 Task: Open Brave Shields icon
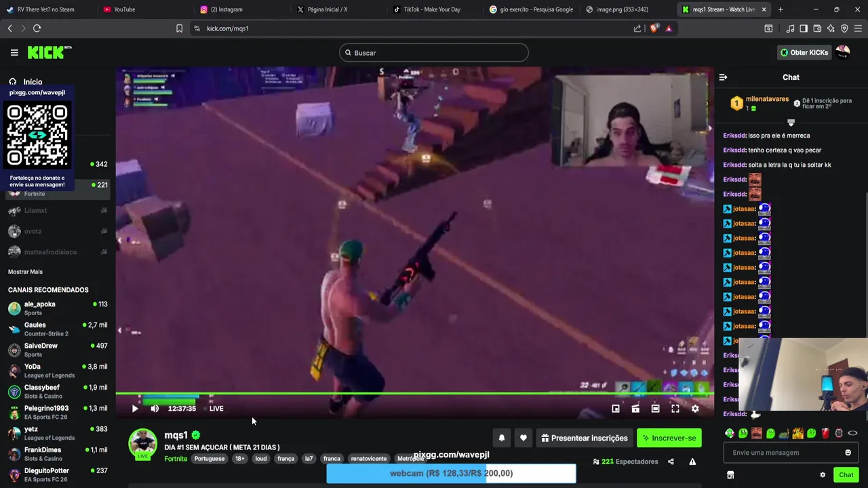[x=654, y=28]
